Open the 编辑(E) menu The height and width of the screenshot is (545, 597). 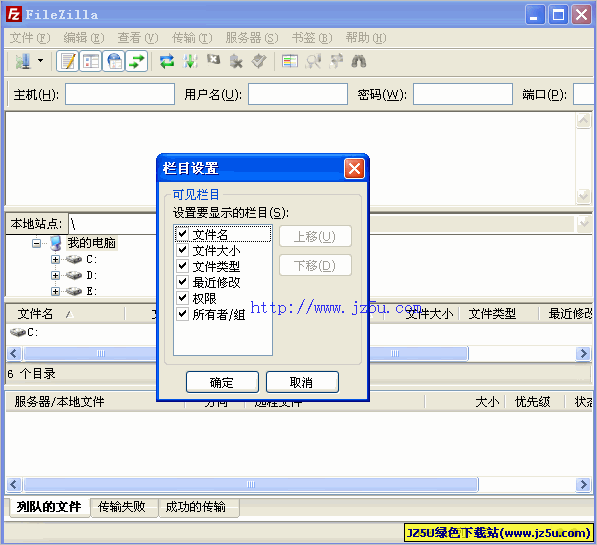[x=84, y=38]
